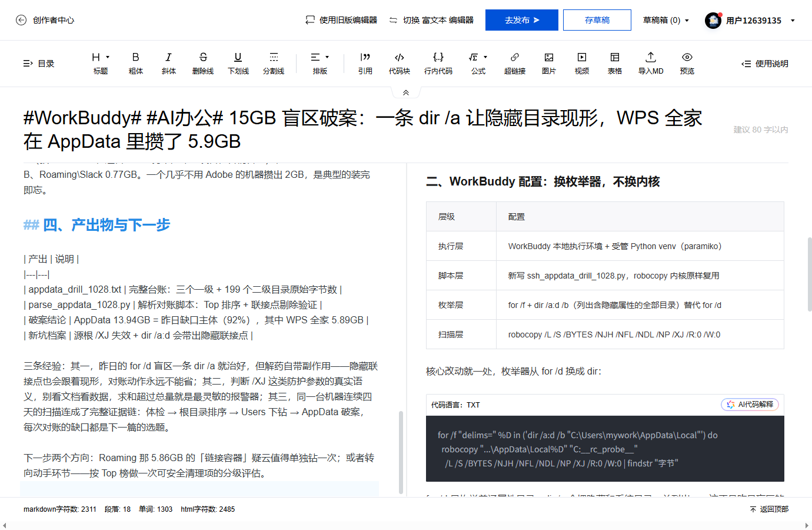Click the 去发布 publish button
Screen dimensions: 812x530
pos(522,20)
